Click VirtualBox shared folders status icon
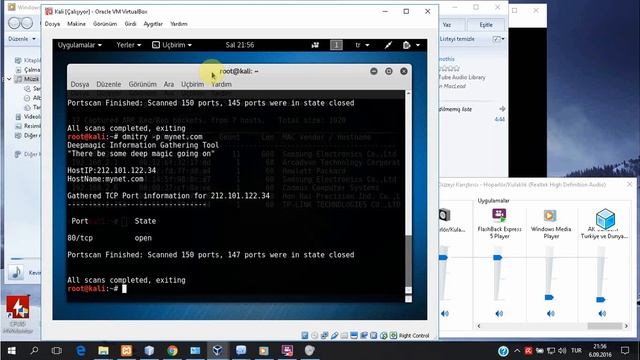Viewport: 640px width, 360px height. (x=344, y=336)
